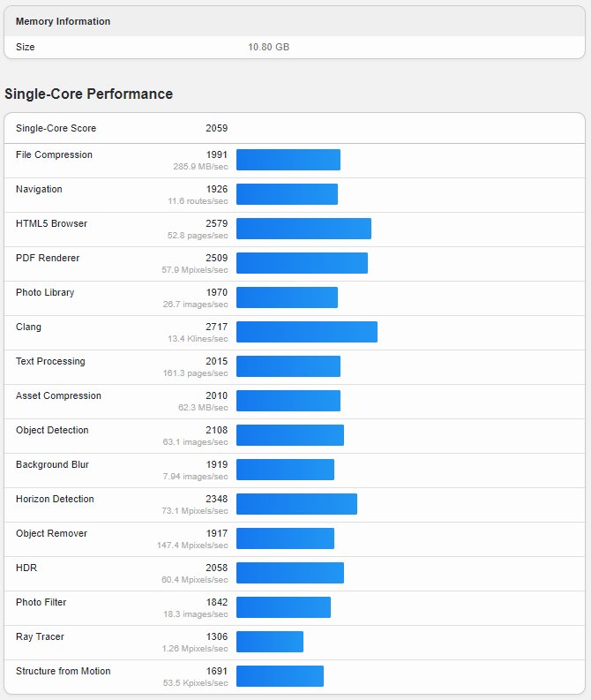Click the HTML5 Browser score bar

tap(303, 229)
